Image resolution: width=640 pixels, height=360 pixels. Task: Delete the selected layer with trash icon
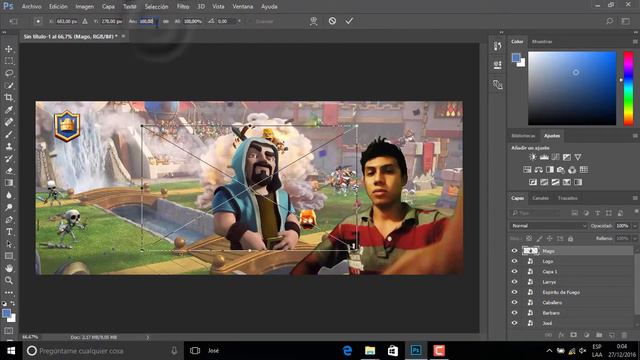tap(624, 335)
